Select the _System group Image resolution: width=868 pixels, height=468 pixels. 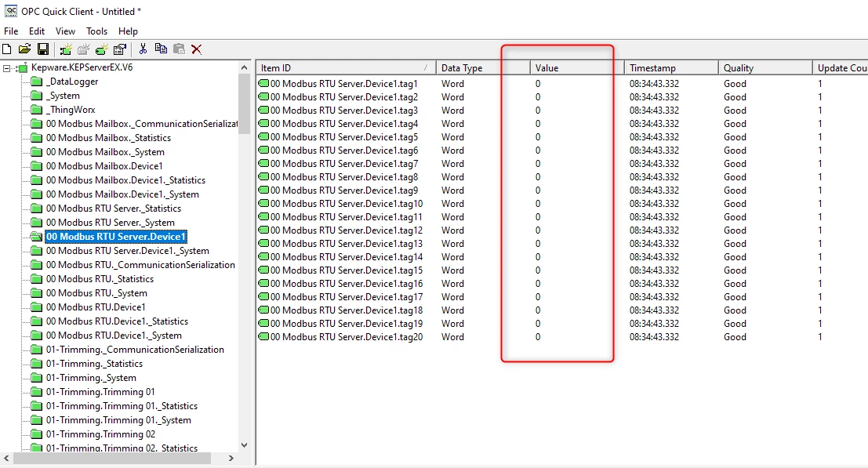click(x=63, y=96)
